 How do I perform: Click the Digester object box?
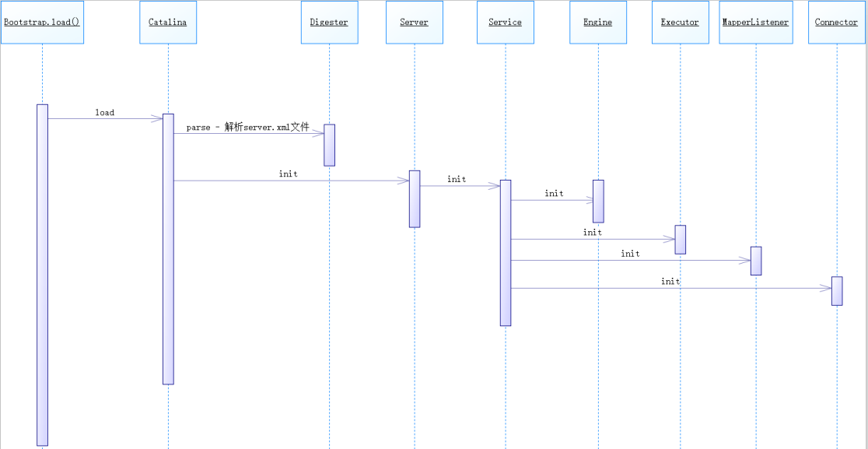329,22
